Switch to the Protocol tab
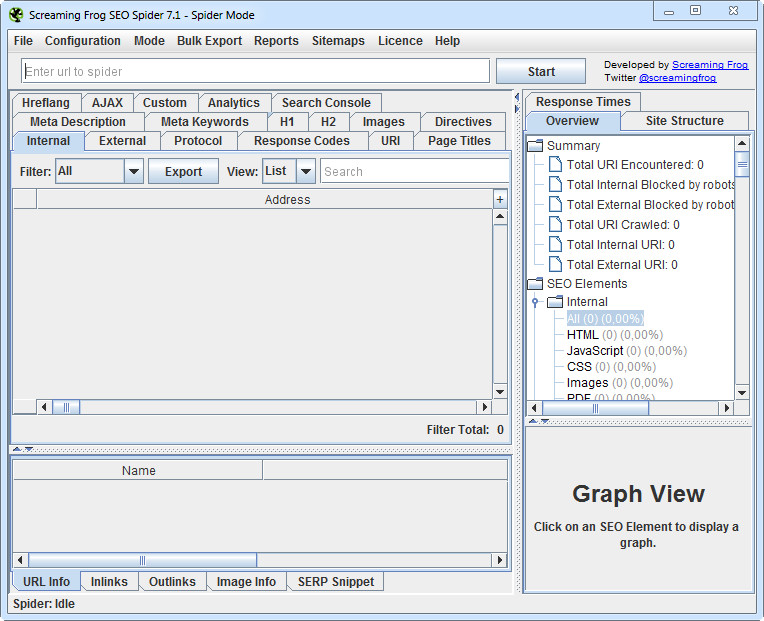 click(x=198, y=141)
